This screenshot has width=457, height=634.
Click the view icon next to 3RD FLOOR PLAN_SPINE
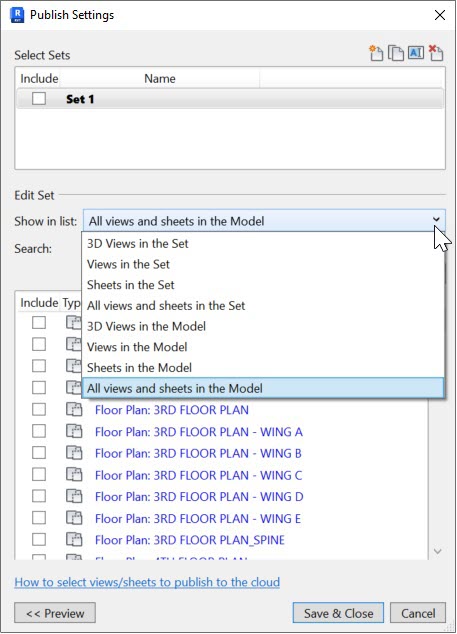point(74,539)
